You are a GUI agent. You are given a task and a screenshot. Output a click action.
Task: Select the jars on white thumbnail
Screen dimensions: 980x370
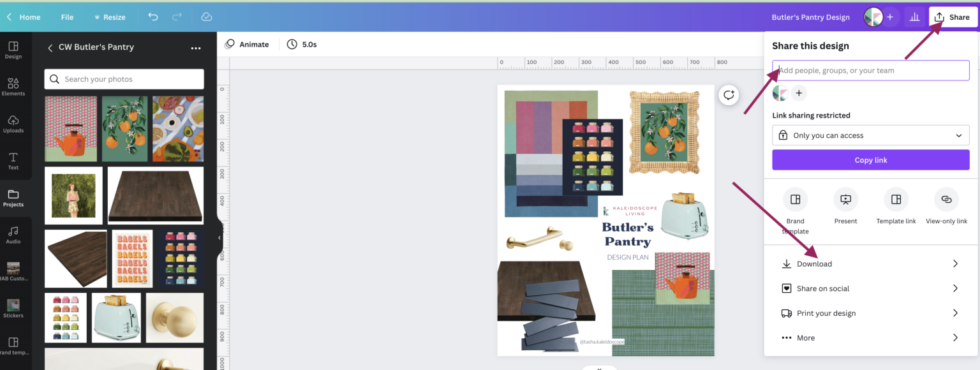[66, 318]
